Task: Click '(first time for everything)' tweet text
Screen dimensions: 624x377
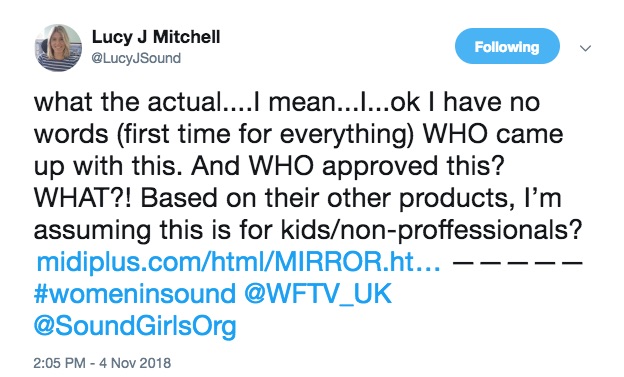Action: pos(265,134)
